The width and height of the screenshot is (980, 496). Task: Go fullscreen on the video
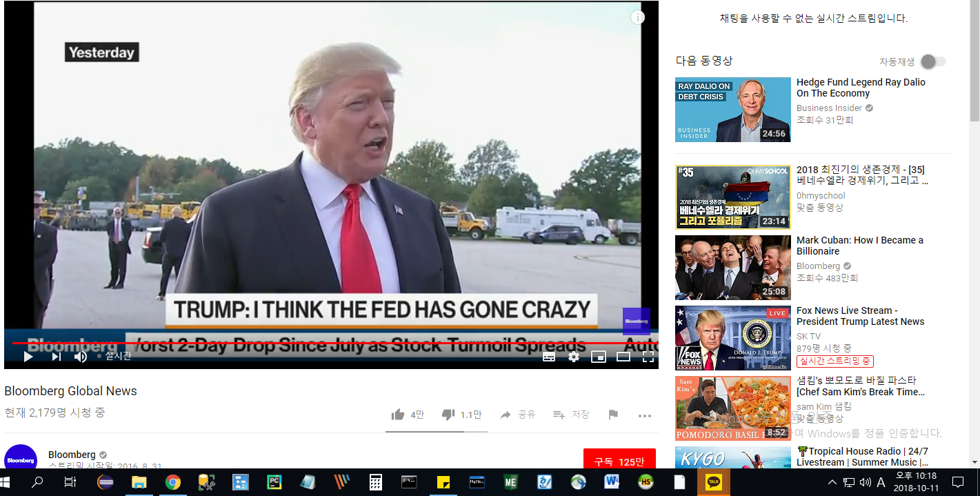(x=648, y=357)
